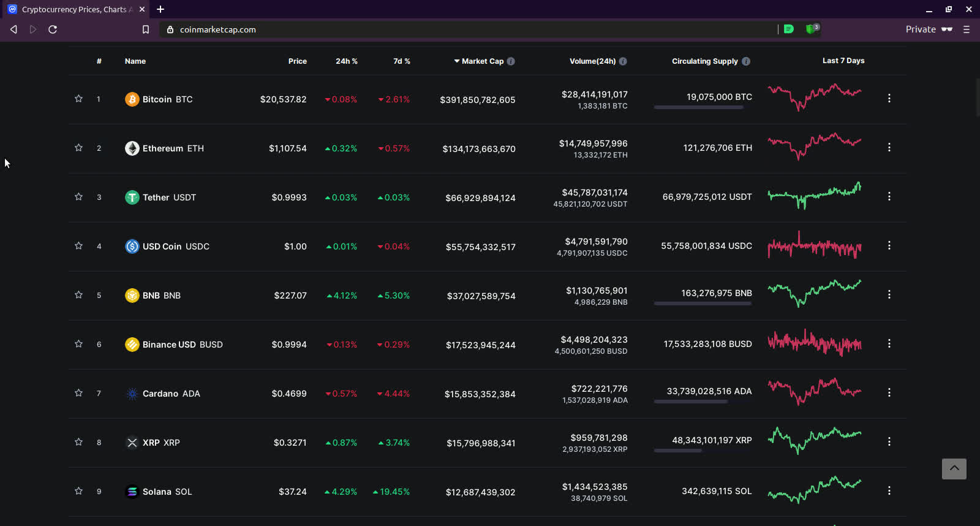Image resolution: width=980 pixels, height=526 pixels.
Task: Select the Cryptocurrency Prices browser tab
Action: tap(76, 9)
